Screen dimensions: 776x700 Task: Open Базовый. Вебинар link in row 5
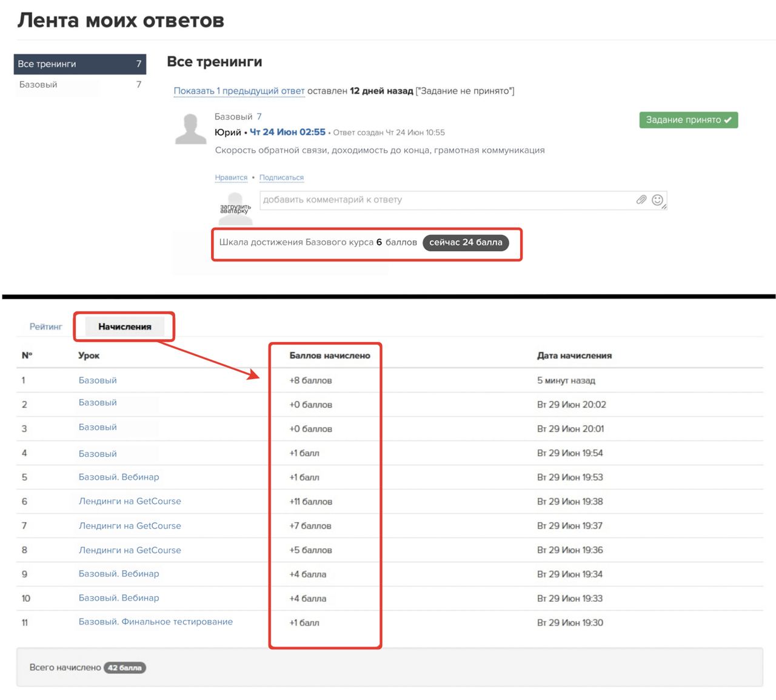pyautogui.click(x=119, y=477)
